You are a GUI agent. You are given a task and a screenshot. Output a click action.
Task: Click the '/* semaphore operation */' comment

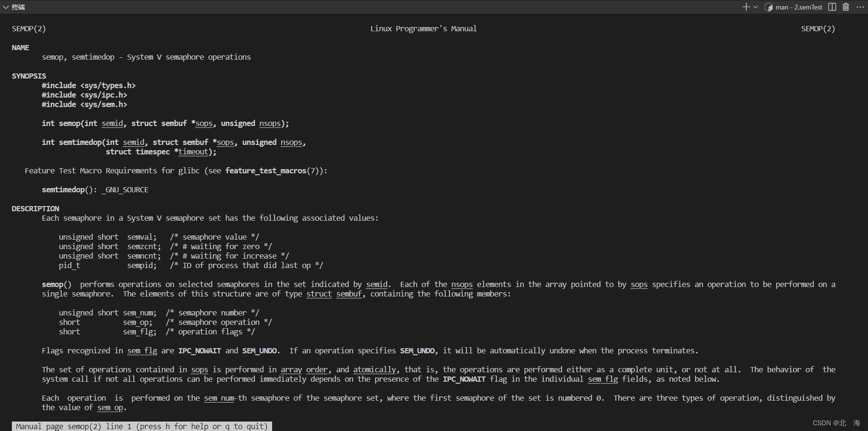point(219,323)
